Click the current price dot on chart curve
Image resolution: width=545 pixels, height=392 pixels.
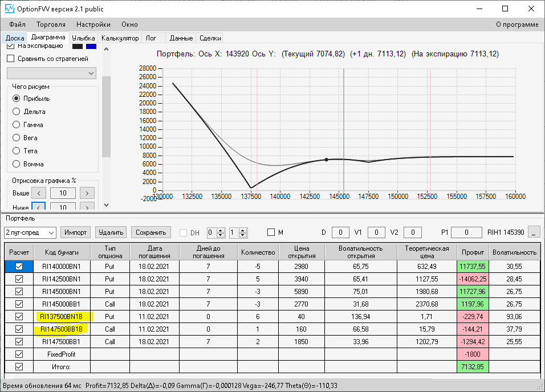point(327,160)
